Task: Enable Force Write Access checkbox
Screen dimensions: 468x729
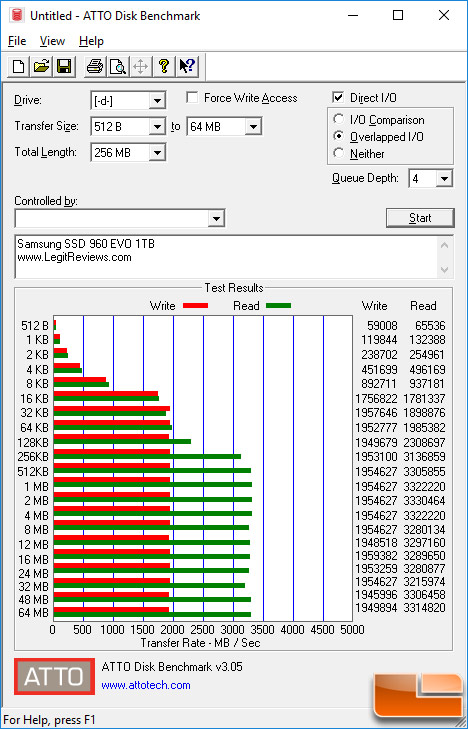Action: (x=192, y=98)
